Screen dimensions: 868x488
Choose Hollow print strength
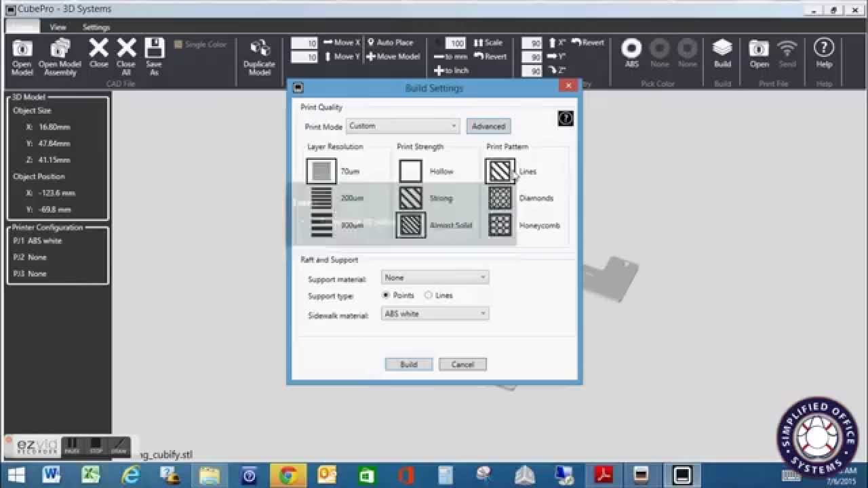click(x=410, y=171)
